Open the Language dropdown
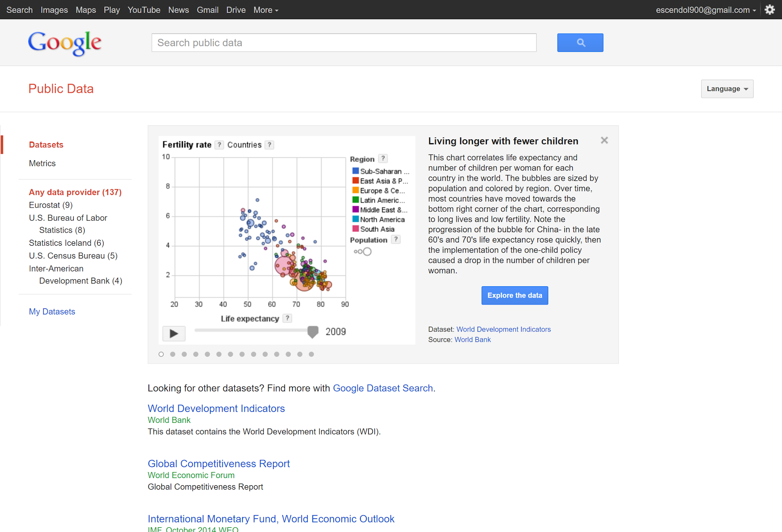This screenshot has width=782, height=532. coord(727,89)
